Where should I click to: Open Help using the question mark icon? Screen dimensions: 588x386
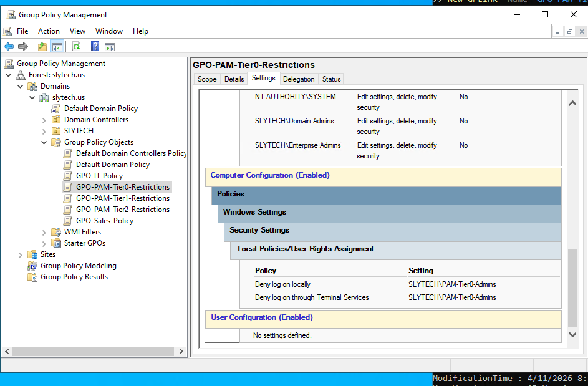[95, 46]
